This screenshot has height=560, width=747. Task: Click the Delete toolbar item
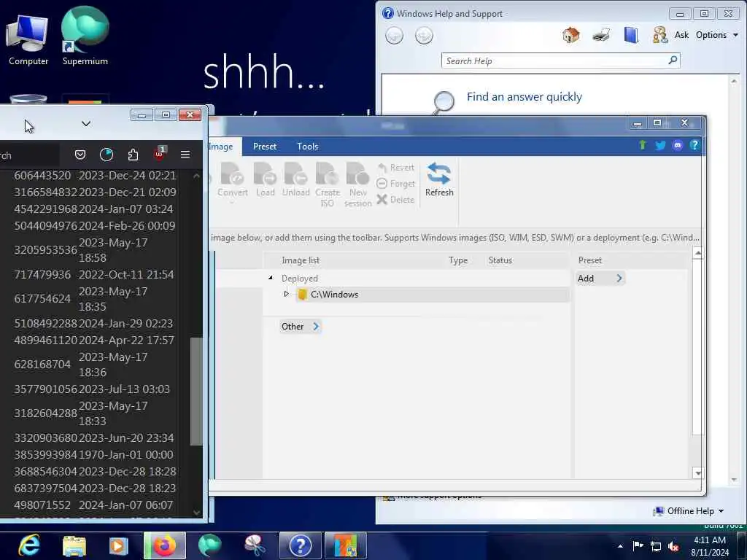click(395, 200)
